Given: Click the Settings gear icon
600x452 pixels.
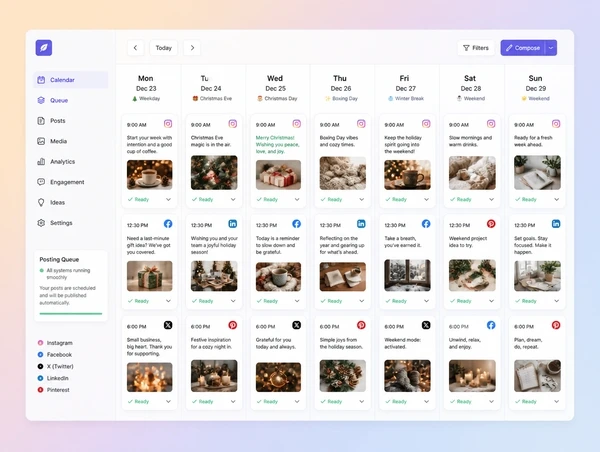Looking at the screenshot, I should point(41,223).
